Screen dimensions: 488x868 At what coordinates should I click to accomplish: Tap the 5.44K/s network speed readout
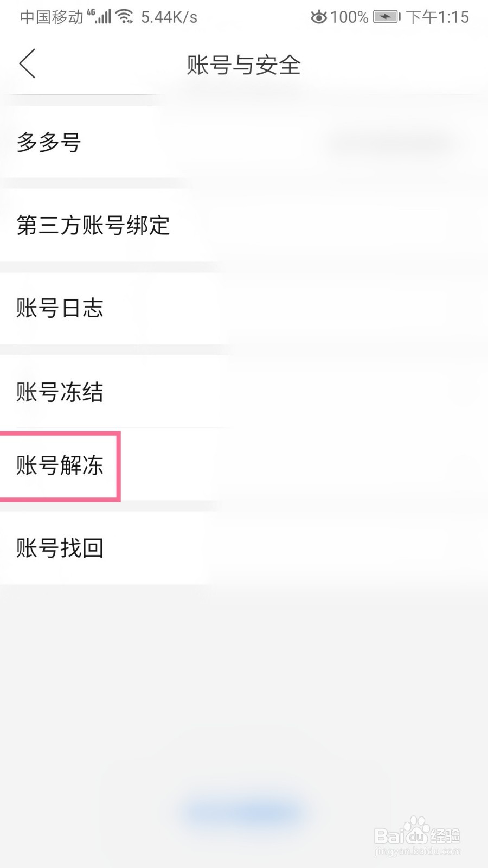coord(169,17)
